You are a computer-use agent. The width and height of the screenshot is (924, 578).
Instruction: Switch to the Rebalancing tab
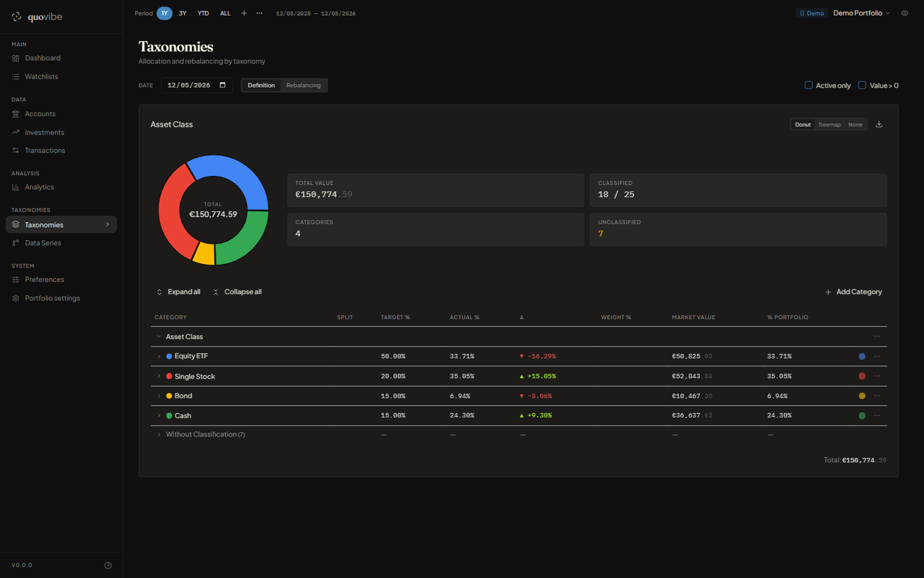304,85
